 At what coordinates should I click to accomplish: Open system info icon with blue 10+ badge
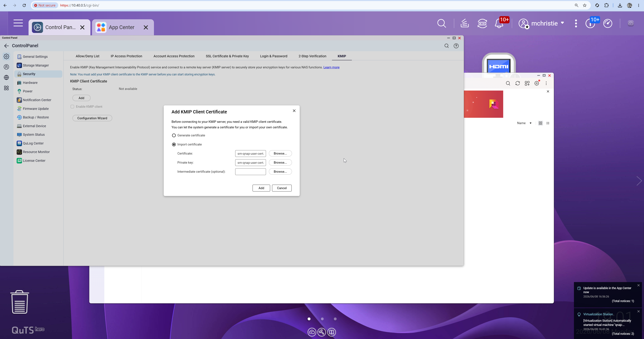coord(591,23)
